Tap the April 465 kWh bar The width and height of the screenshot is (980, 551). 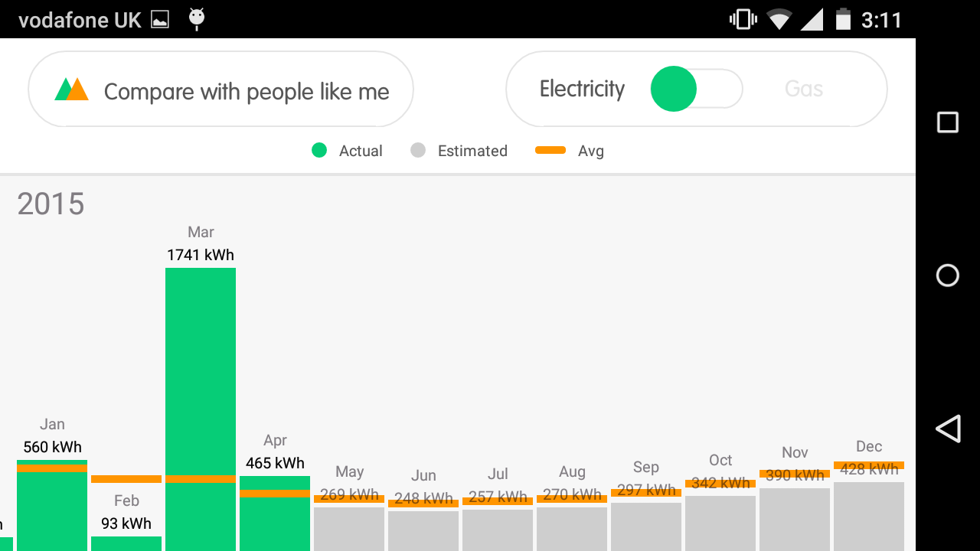(275, 520)
